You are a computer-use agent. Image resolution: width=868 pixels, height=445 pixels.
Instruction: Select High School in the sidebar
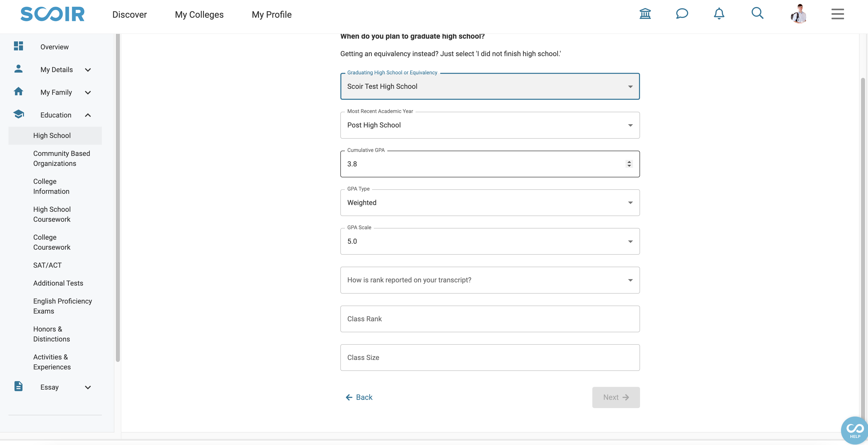(x=55, y=136)
